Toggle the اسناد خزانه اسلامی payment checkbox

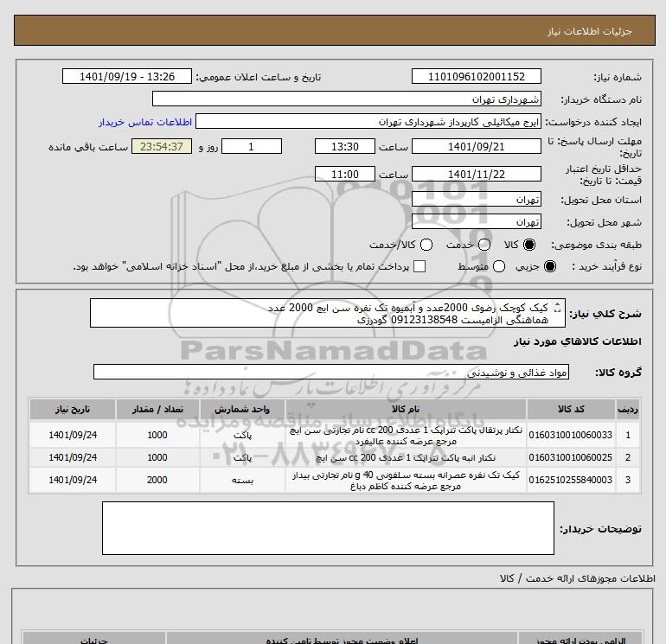click(419, 266)
